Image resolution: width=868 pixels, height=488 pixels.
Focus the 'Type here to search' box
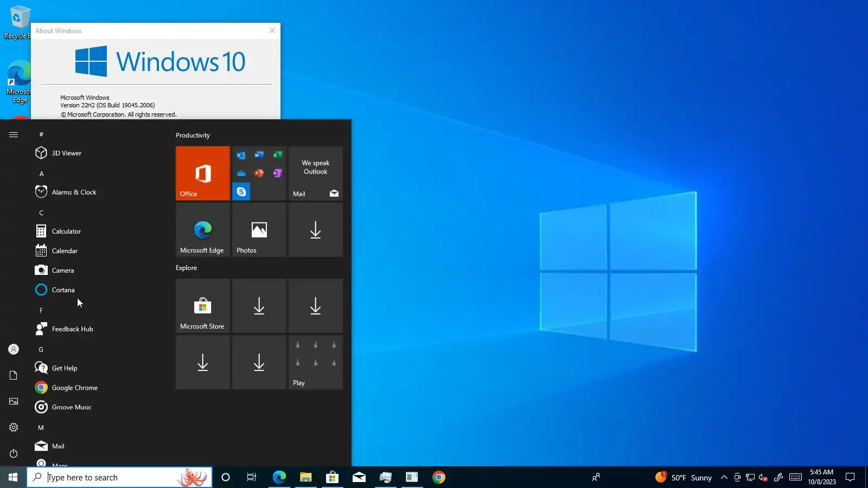point(119,477)
